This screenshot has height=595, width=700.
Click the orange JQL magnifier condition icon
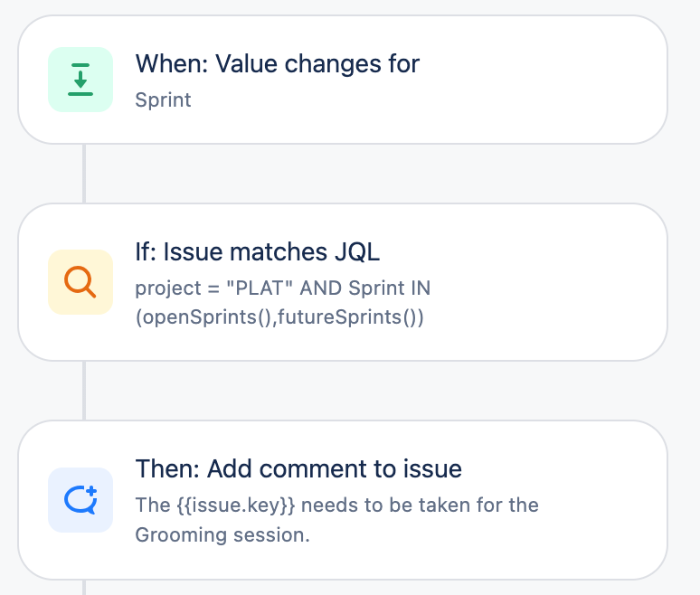point(80,282)
